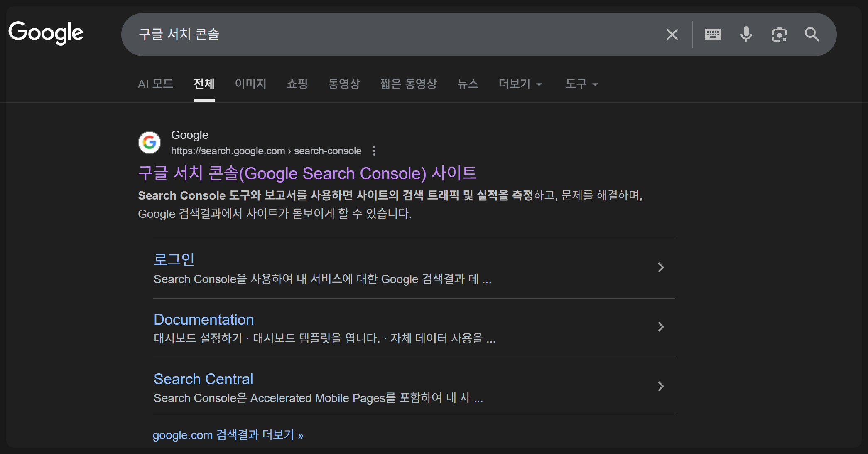The width and height of the screenshot is (868, 454).
Task: Click chevron arrow next to 로그인
Action: [x=661, y=267]
